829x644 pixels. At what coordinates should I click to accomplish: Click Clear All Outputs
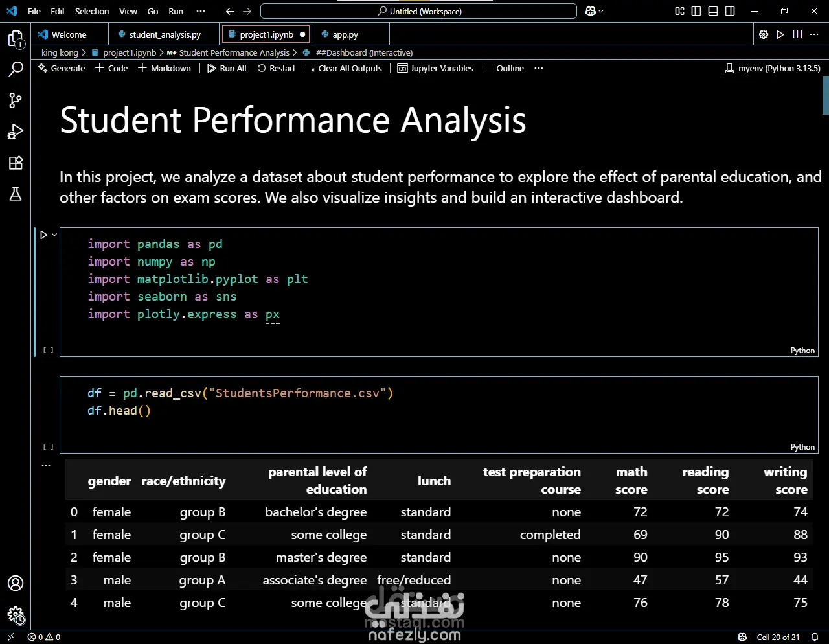click(344, 68)
